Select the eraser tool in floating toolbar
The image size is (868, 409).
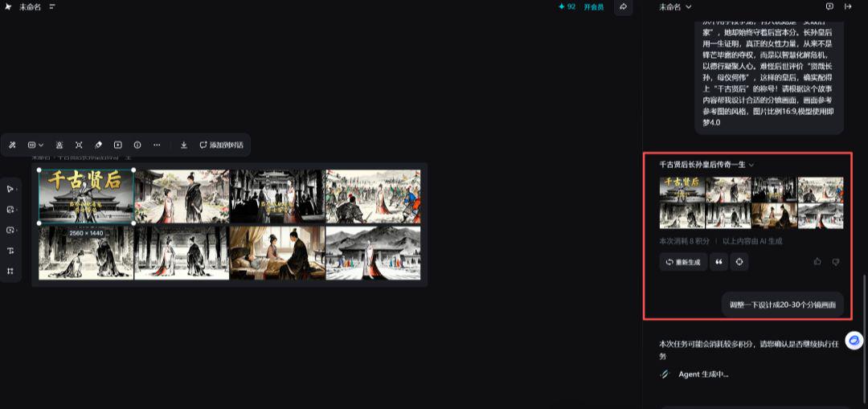pos(98,145)
